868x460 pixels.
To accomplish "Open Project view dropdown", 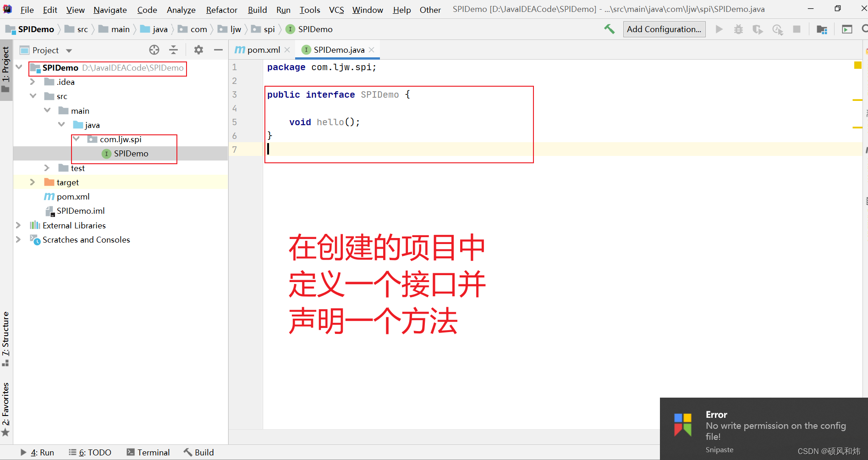I will [x=69, y=50].
